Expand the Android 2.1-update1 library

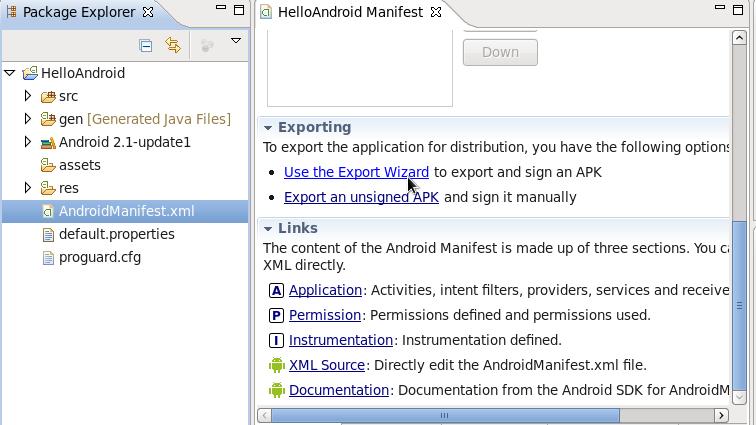click(x=27, y=142)
